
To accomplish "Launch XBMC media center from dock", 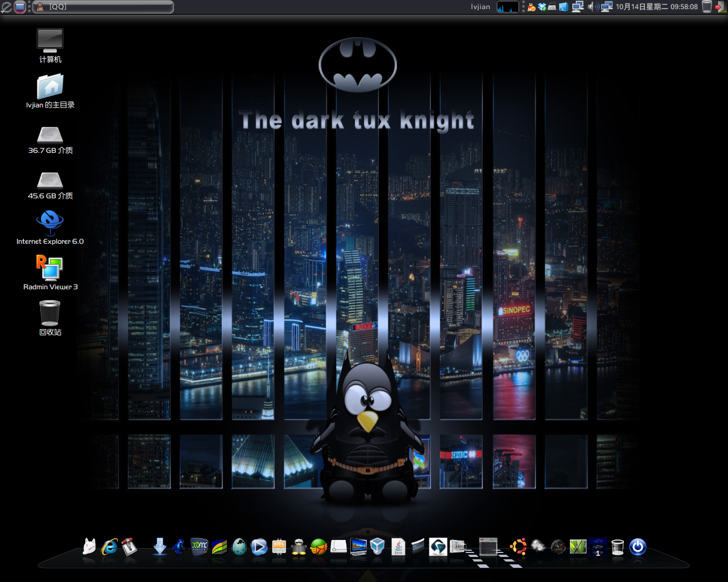I will [x=200, y=547].
